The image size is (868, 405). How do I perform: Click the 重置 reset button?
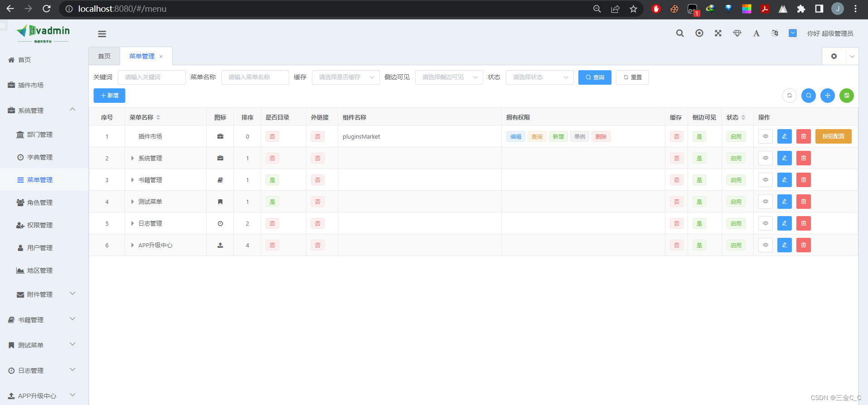(632, 77)
